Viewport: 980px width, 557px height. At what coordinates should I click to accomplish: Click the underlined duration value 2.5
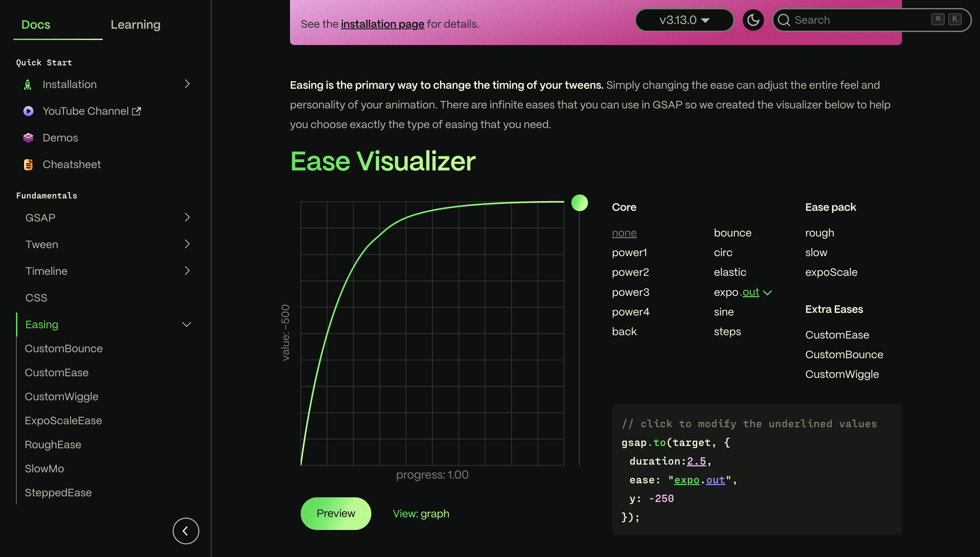696,461
